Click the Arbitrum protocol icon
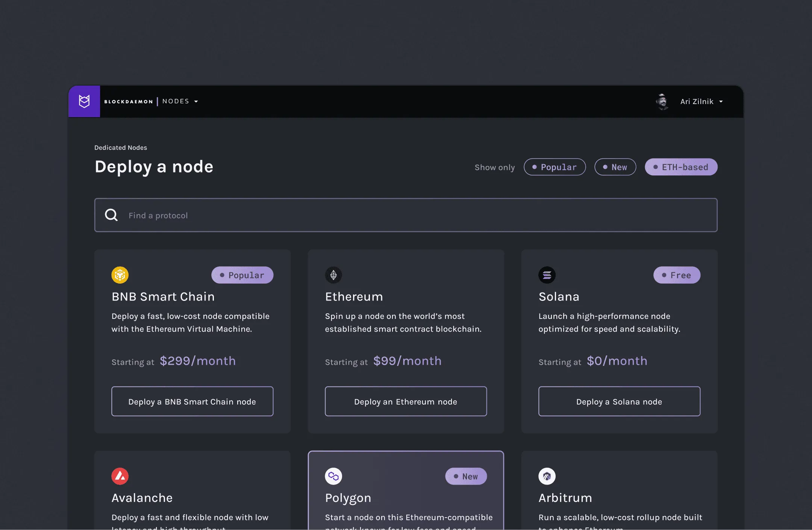The height and width of the screenshot is (530, 812). tap(547, 476)
